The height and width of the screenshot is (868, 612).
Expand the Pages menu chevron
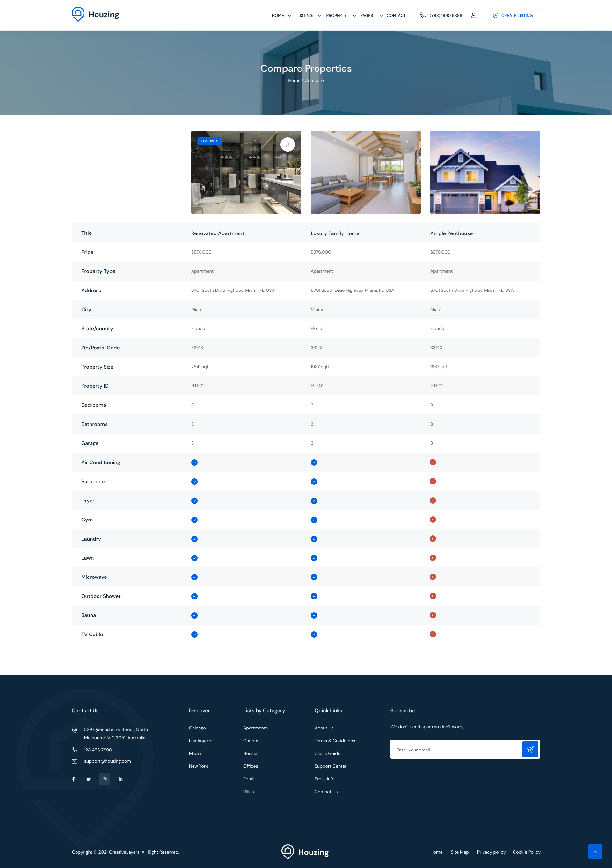381,16
